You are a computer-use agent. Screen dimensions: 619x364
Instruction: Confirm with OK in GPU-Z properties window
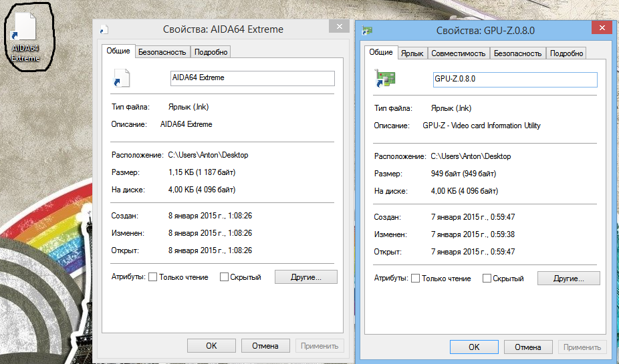(474, 347)
